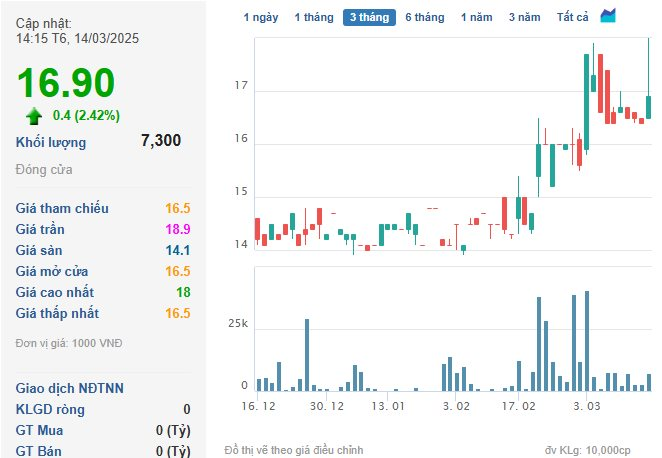Viewport: 662px width, 458px height.
Task: Open the 3 năm chart view
Action: [524, 17]
